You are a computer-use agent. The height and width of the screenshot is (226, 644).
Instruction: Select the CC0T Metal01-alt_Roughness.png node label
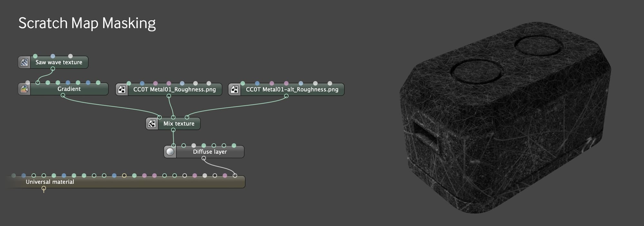[292, 89]
